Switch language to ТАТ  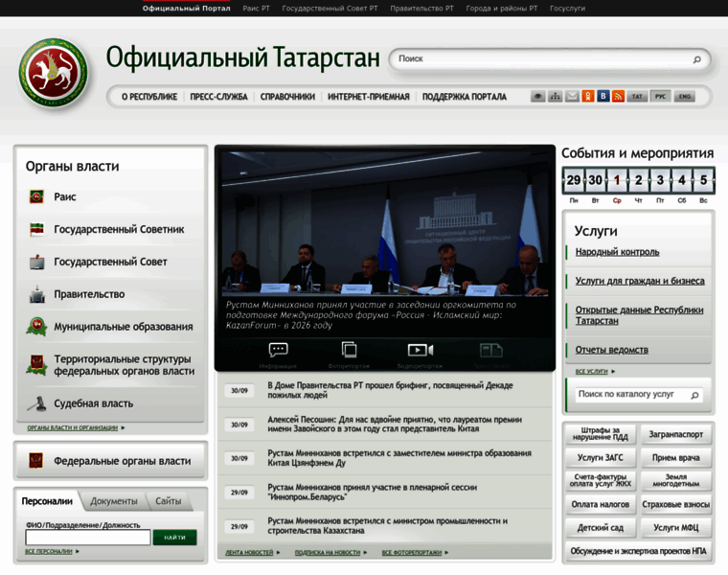pos(637,96)
